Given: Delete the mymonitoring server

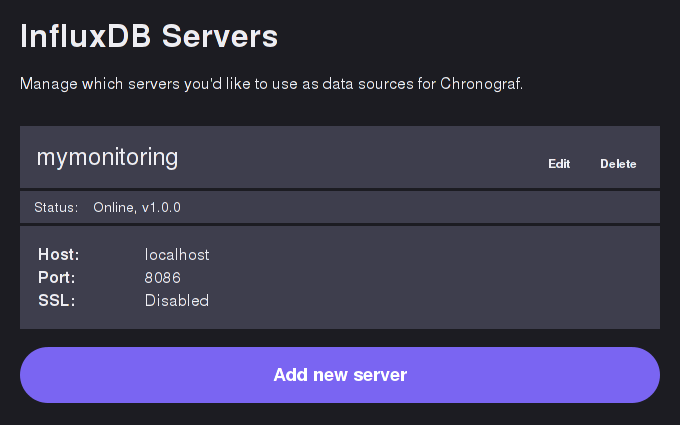Looking at the screenshot, I should 618,164.
